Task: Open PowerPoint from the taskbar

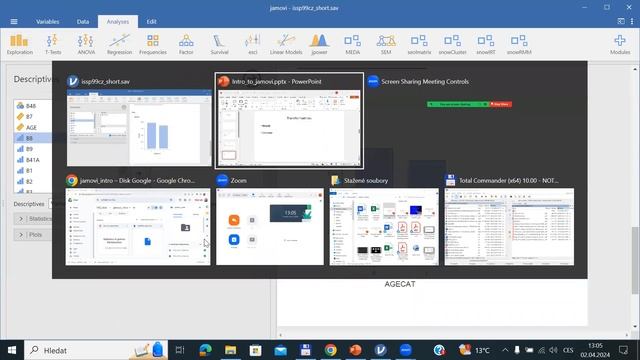Action: [x=356, y=350]
